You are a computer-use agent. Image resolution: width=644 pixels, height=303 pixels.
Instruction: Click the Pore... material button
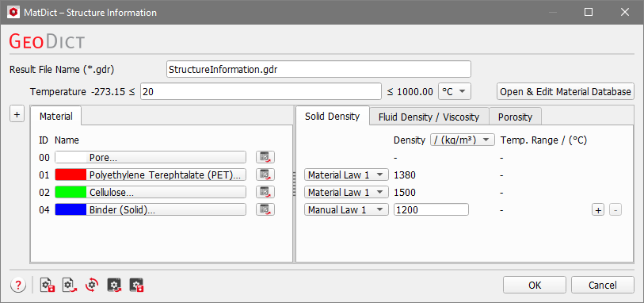(x=151, y=157)
